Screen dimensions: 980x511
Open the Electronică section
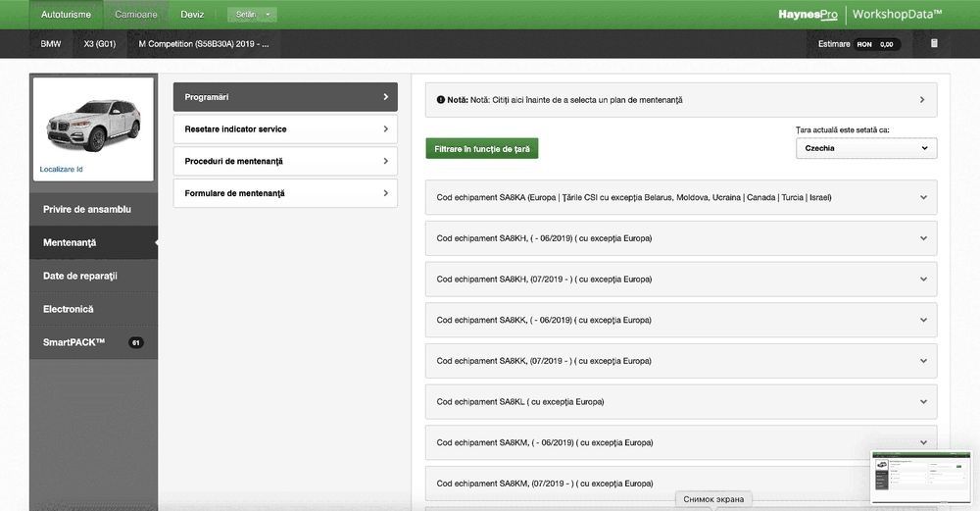pos(93,309)
